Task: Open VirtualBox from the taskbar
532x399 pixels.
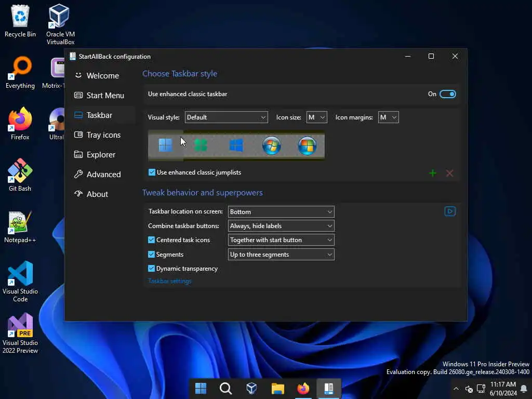Action: [x=251, y=389]
